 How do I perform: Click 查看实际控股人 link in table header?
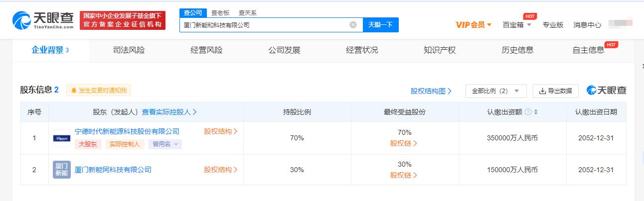pos(169,112)
